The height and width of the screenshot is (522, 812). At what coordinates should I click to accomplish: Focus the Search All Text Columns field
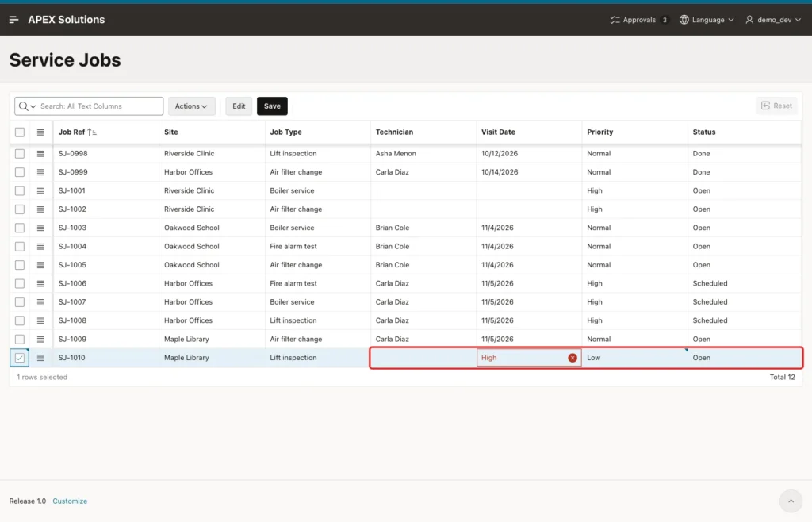(x=100, y=106)
